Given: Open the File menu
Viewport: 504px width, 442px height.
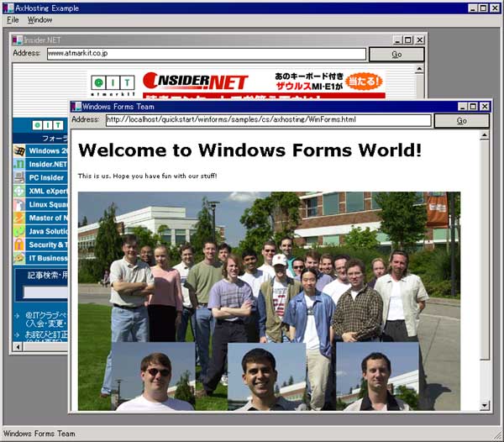Looking at the screenshot, I should point(13,20).
